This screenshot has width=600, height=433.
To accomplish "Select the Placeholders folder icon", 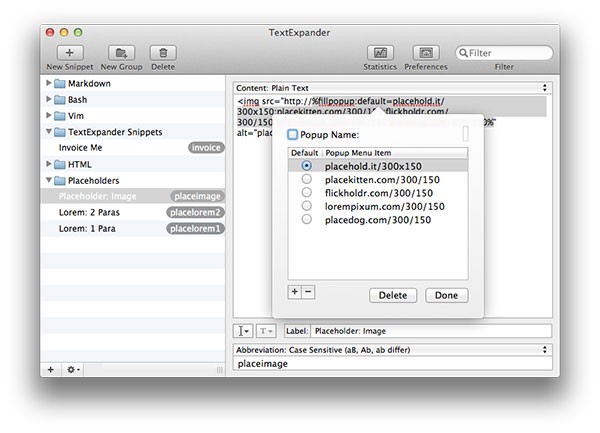I will (x=59, y=181).
